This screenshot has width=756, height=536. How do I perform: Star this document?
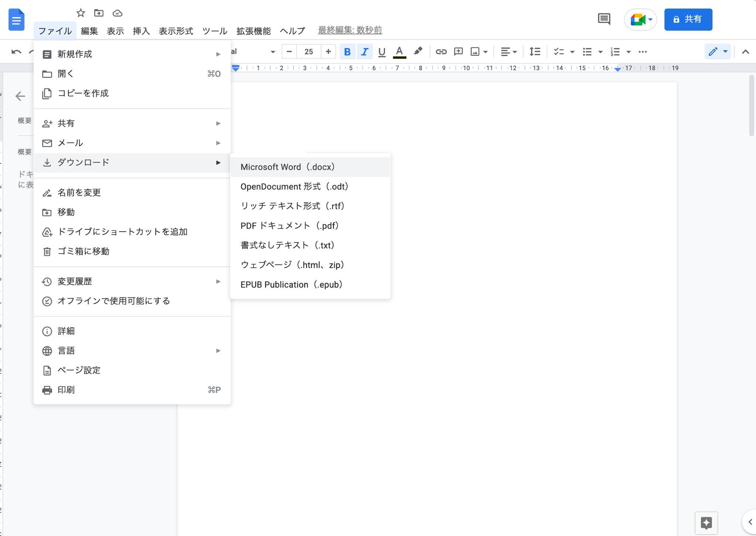(81, 13)
